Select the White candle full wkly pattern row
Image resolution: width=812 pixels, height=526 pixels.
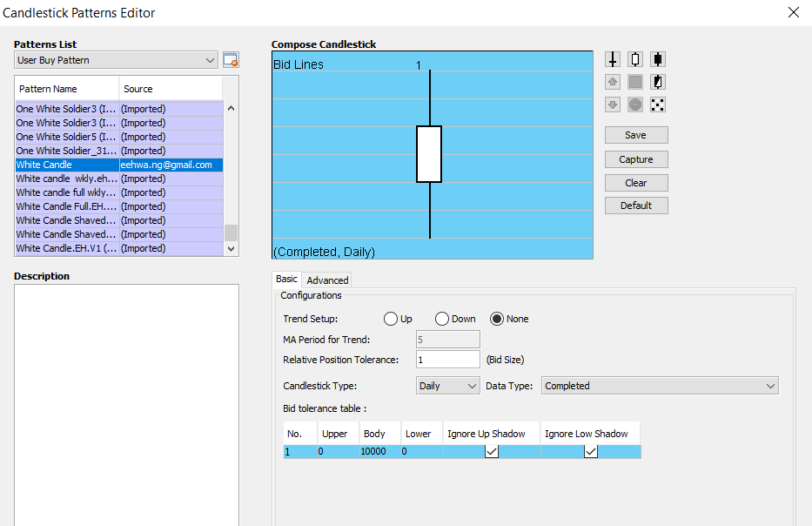point(119,192)
